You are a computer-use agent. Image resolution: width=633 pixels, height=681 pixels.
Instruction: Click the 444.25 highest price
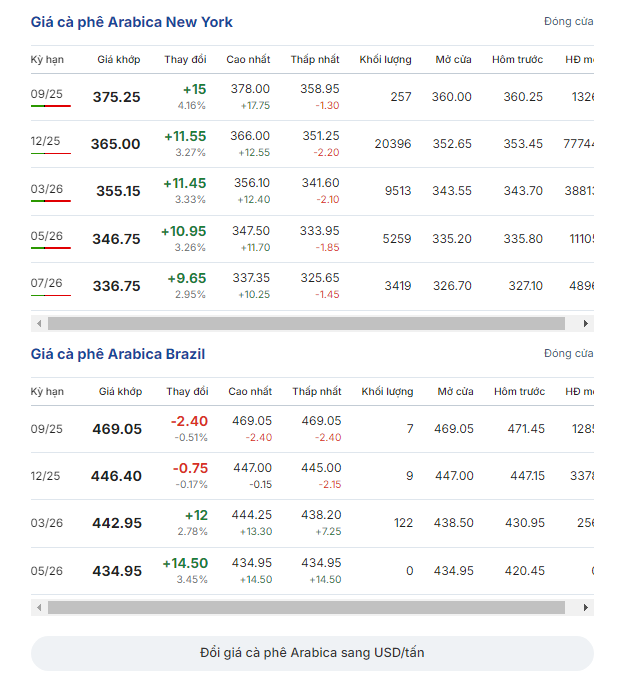(x=252, y=515)
